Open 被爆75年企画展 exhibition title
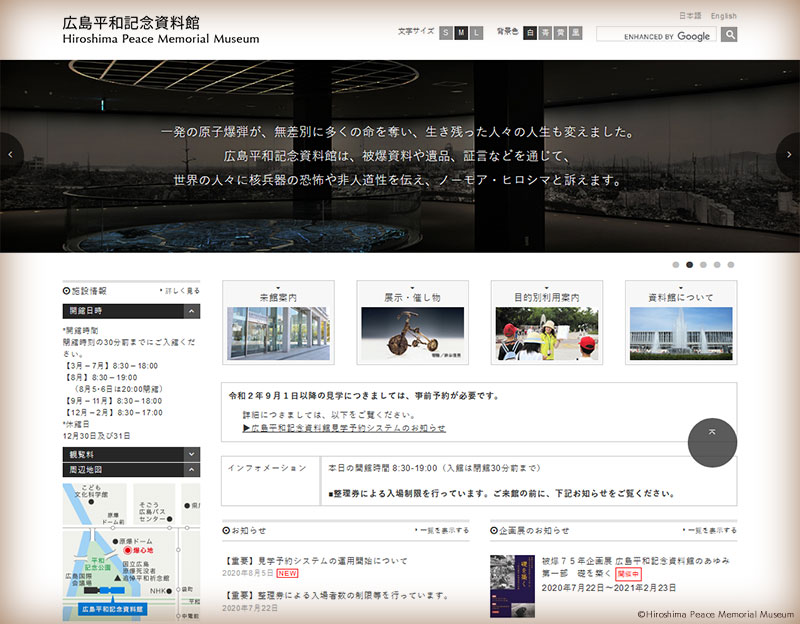The height and width of the screenshot is (624, 800). [635, 567]
